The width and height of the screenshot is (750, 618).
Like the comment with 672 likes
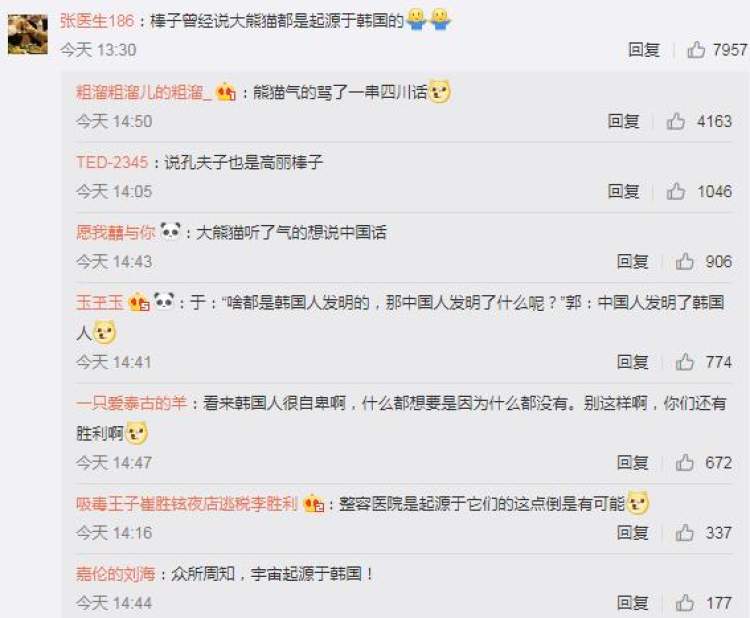click(684, 463)
